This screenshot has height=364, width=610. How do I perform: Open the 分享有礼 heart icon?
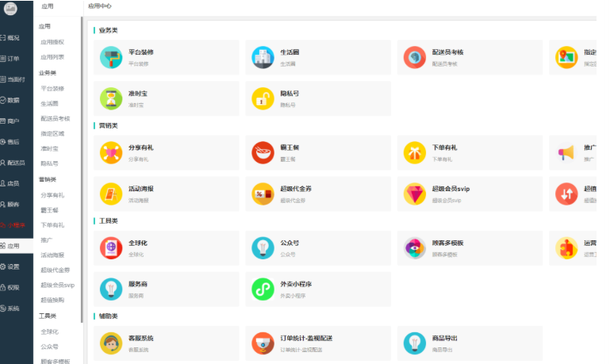[111, 152]
